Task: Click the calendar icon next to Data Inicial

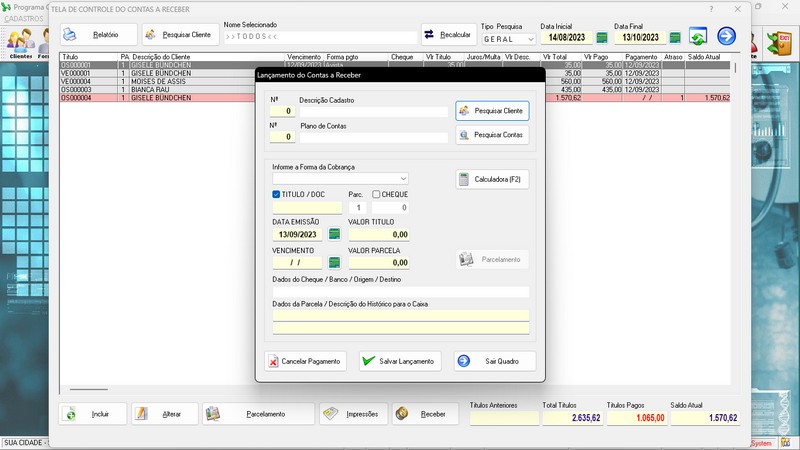Action: pyautogui.click(x=602, y=38)
